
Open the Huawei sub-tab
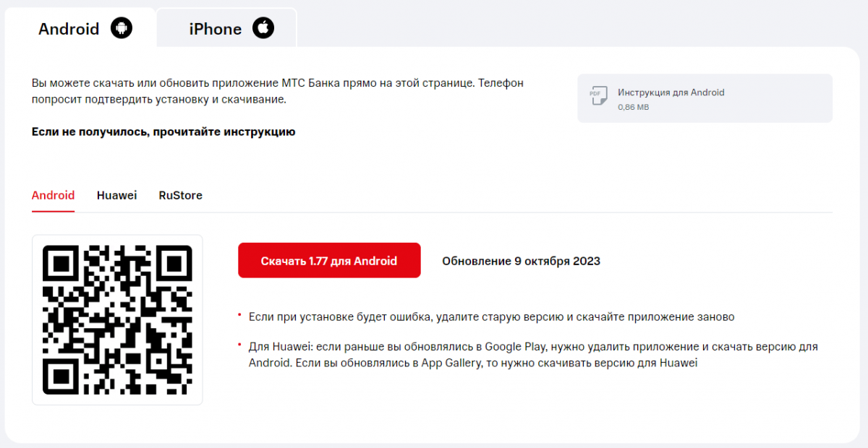(x=117, y=195)
